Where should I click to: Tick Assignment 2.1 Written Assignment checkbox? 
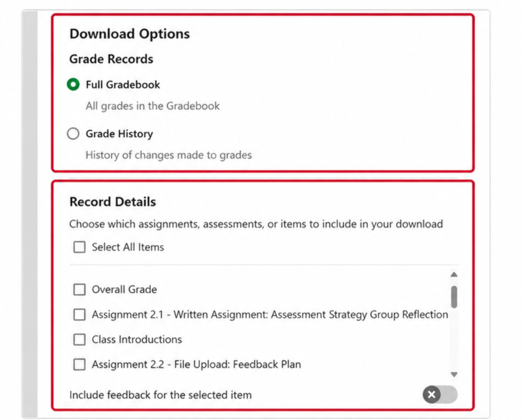[x=79, y=315]
